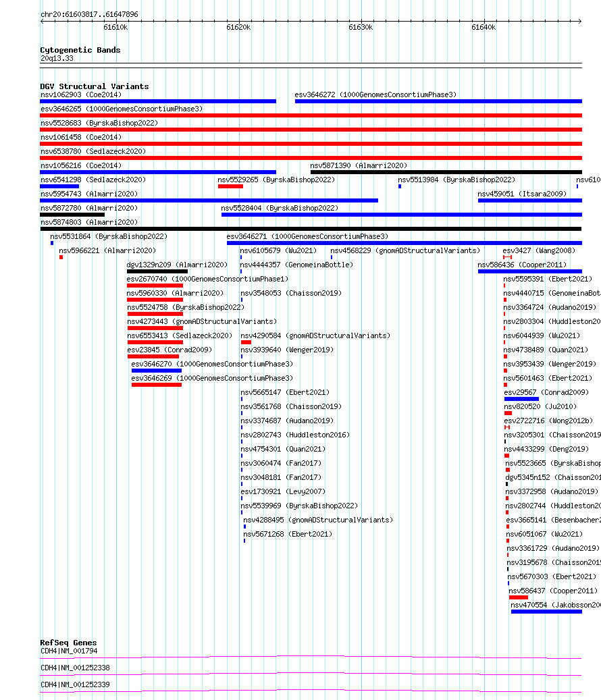Select the esv3427 (Wang2008) label
601x700 pixels.
pyautogui.click(x=539, y=251)
